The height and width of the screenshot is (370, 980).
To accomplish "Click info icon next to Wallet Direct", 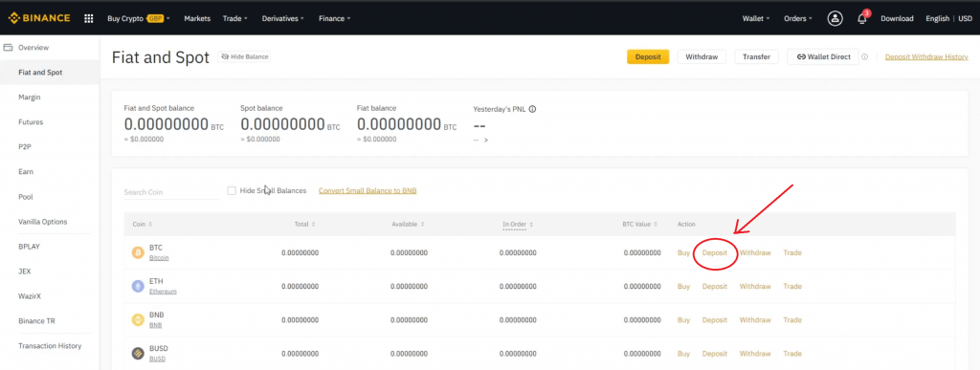I will 864,56.
